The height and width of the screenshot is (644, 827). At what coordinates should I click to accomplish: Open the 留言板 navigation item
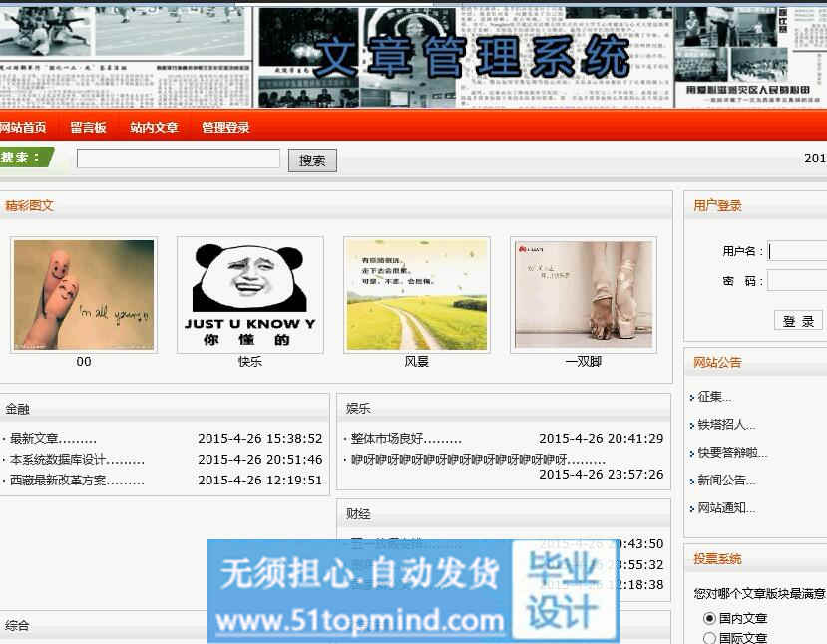click(88, 127)
